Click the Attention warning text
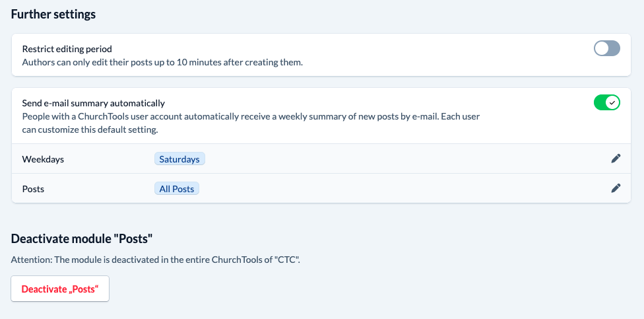The width and height of the screenshot is (644, 319). coord(156,260)
